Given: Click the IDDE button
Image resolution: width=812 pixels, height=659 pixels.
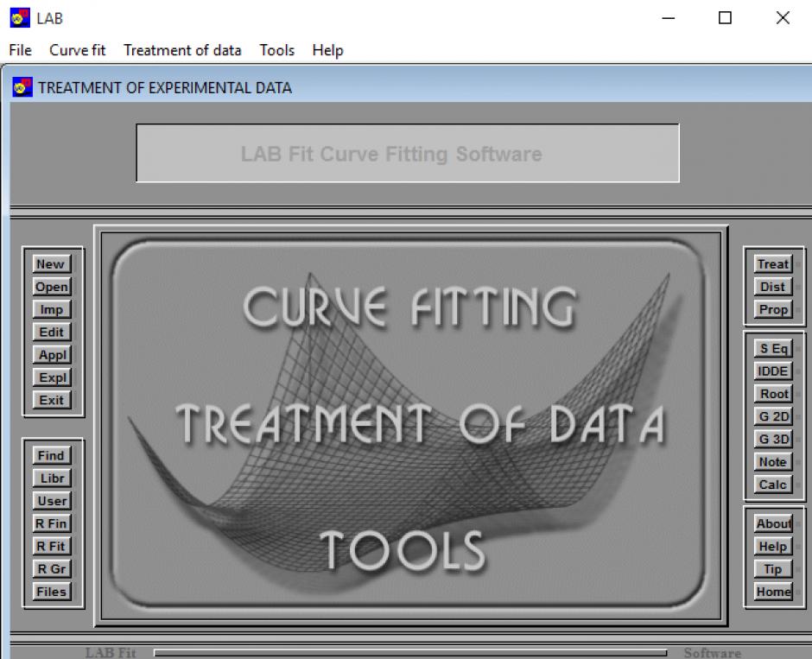Looking at the screenshot, I should (773, 371).
